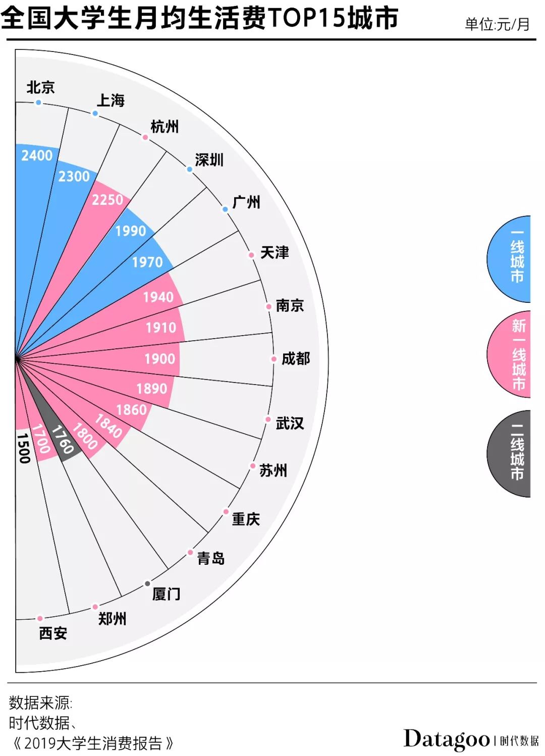Image resolution: width=545 pixels, height=756 pixels.
Task: Click the 单位:元/月 unit label
Action: pyautogui.click(x=497, y=24)
